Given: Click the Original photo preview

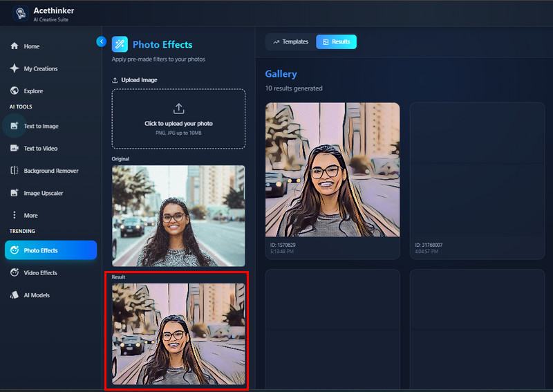Looking at the screenshot, I should click(x=178, y=216).
